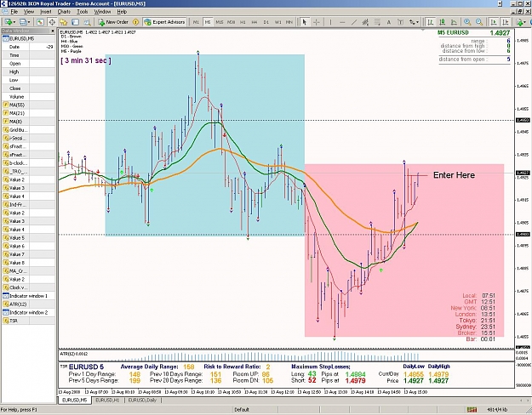Click the New Order button
The width and height of the screenshot is (532, 415).
click(x=113, y=22)
